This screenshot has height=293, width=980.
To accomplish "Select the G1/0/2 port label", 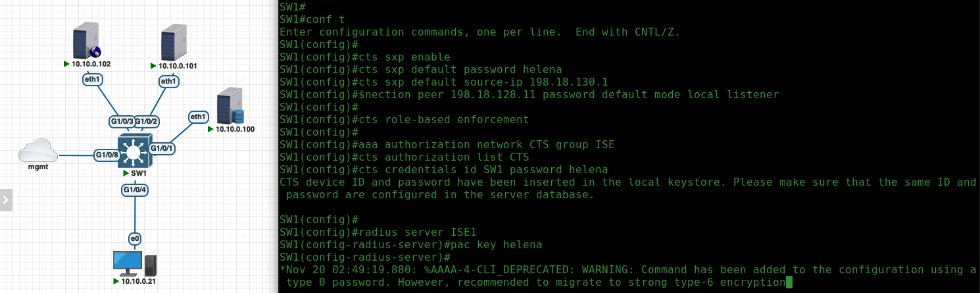I will click(x=147, y=122).
